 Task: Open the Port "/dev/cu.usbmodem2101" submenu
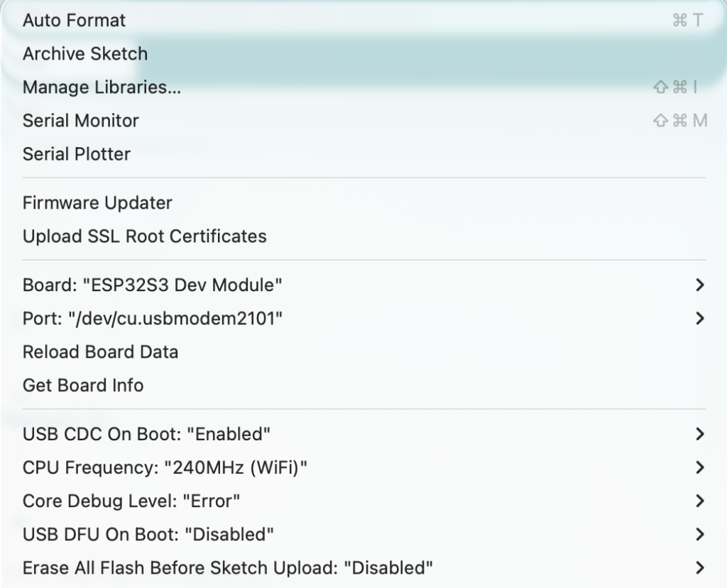tap(153, 319)
